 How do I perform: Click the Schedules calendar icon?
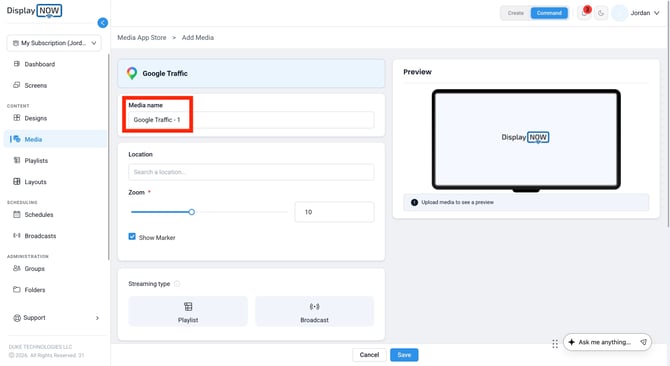pyautogui.click(x=17, y=214)
